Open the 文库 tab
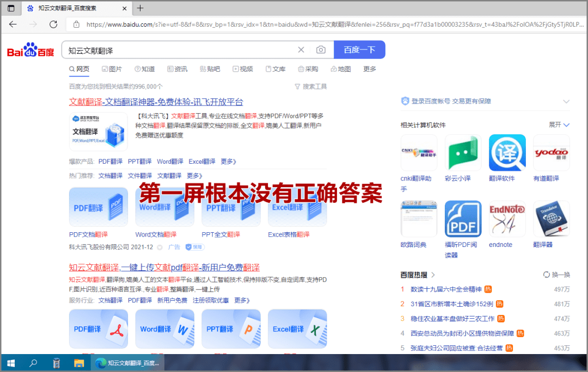This screenshot has width=588, height=372. 275,69
